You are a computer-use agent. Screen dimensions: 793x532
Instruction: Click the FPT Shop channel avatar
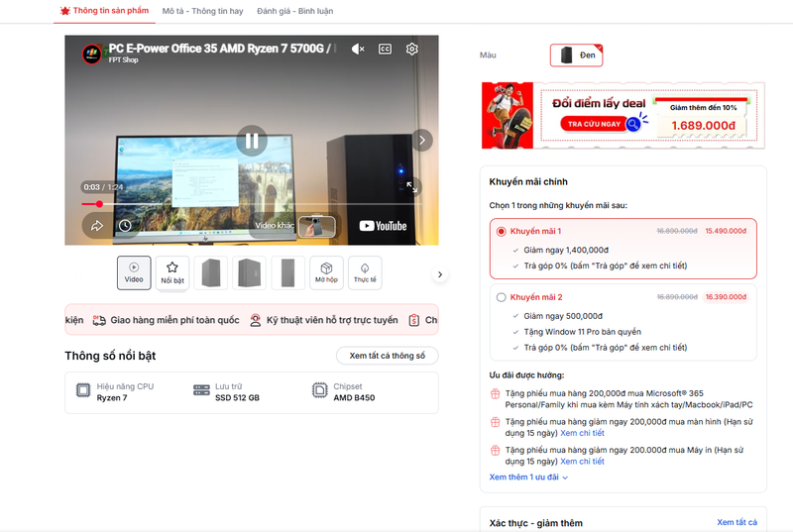click(91, 53)
